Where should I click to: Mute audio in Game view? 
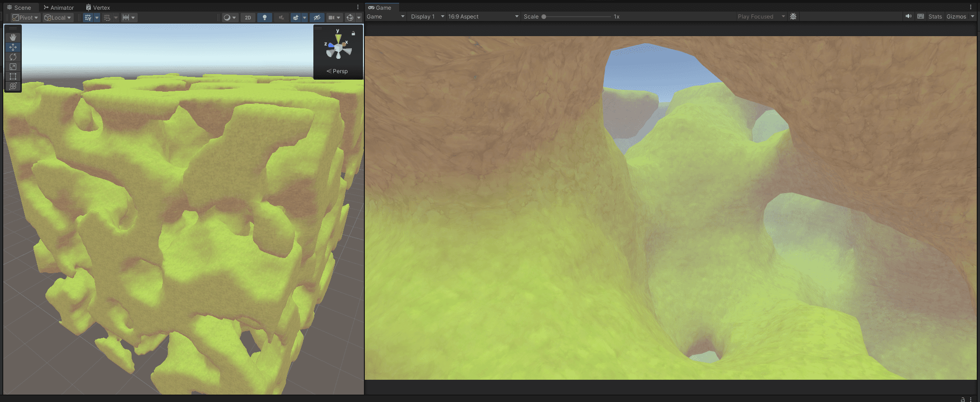(908, 16)
